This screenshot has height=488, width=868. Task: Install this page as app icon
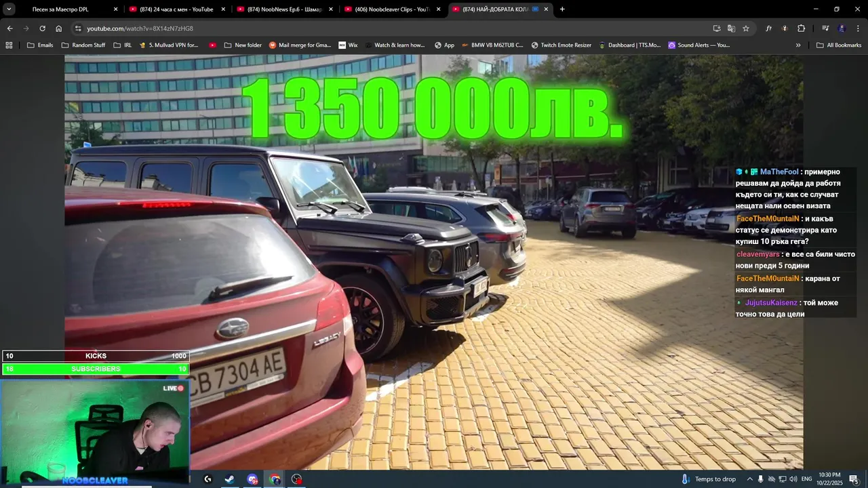coord(717,28)
